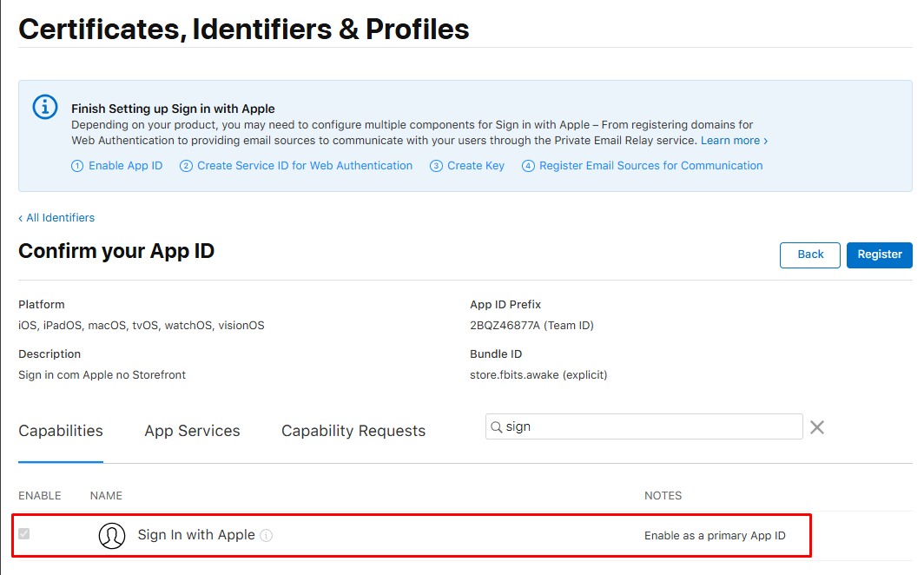Screen dimensions: 924x575
Task: Click info icon next to Sign In with Apple
Action: (267, 536)
